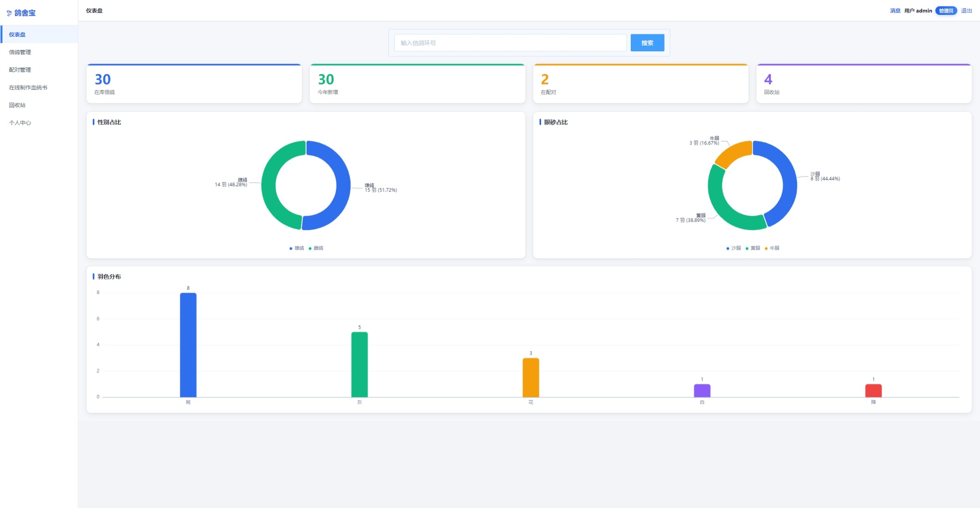Open 在线制作血统书 menu item
980x508 pixels.
[x=39, y=87]
